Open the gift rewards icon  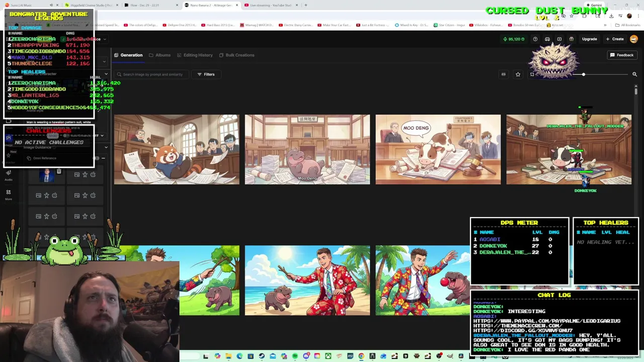click(x=571, y=39)
